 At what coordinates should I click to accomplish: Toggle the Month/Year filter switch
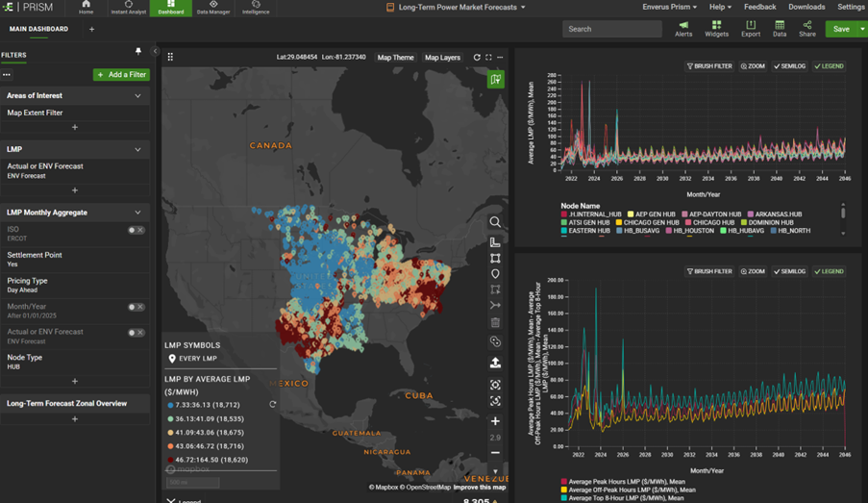(136, 307)
